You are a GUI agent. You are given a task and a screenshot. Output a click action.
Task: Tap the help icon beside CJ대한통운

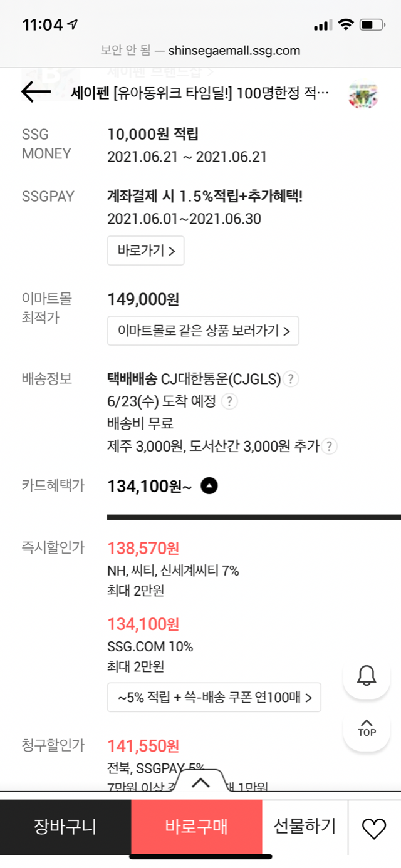(x=291, y=379)
